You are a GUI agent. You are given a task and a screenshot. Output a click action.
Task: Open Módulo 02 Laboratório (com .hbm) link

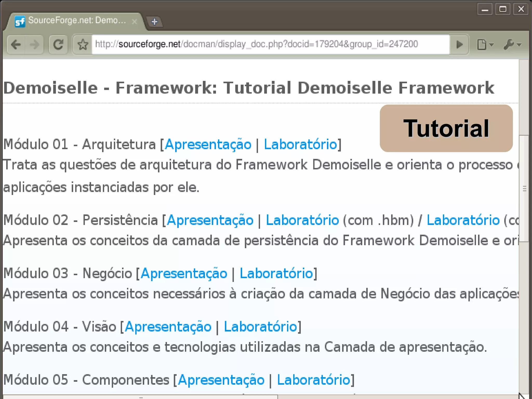(x=302, y=220)
